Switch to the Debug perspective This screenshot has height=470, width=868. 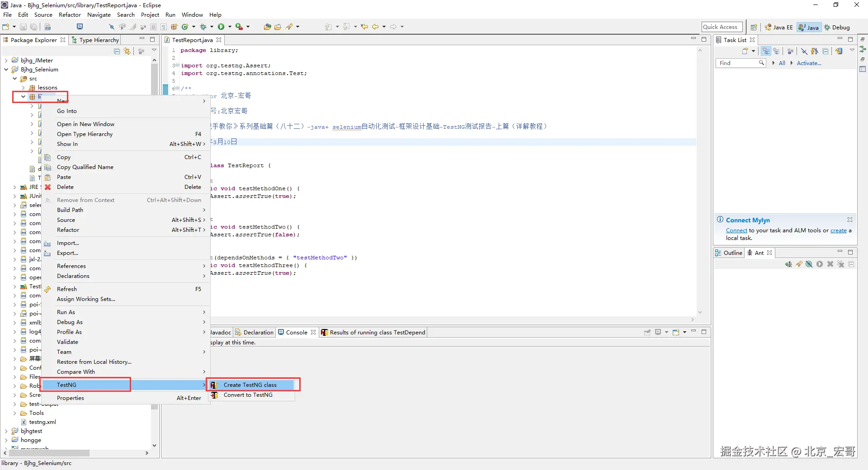(x=837, y=28)
